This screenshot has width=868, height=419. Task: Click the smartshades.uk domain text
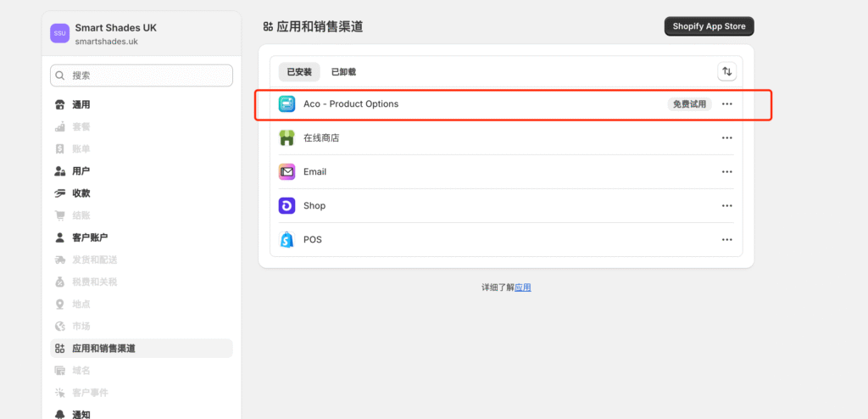pos(106,42)
